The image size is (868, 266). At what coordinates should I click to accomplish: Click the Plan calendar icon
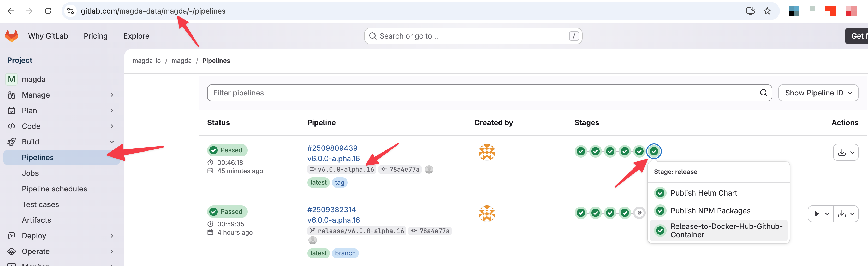coord(11,110)
